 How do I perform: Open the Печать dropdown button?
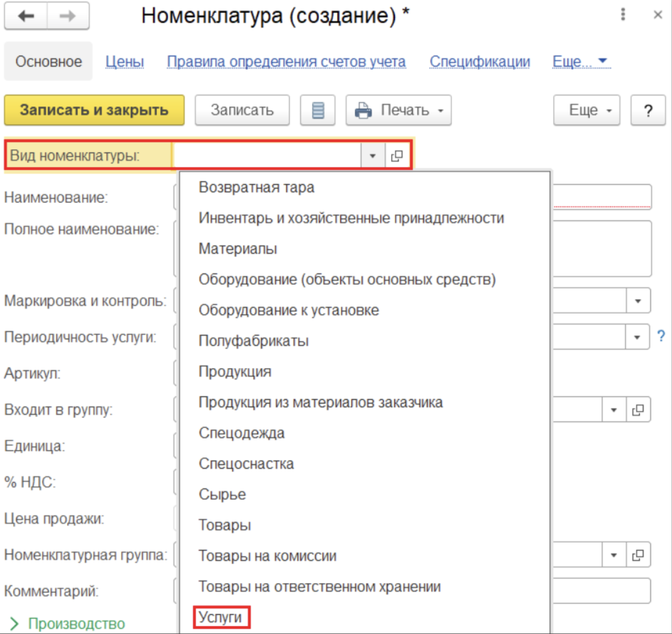(x=399, y=110)
